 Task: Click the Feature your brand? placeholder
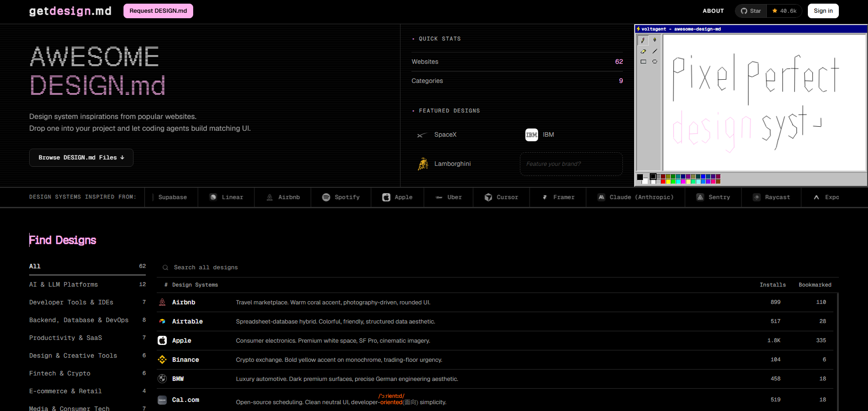(571, 164)
